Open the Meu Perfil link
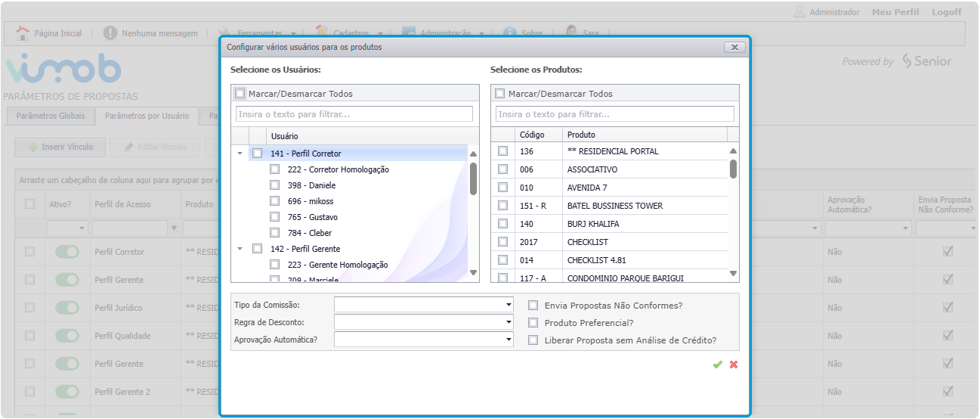The image size is (980, 419). click(x=895, y=12)
